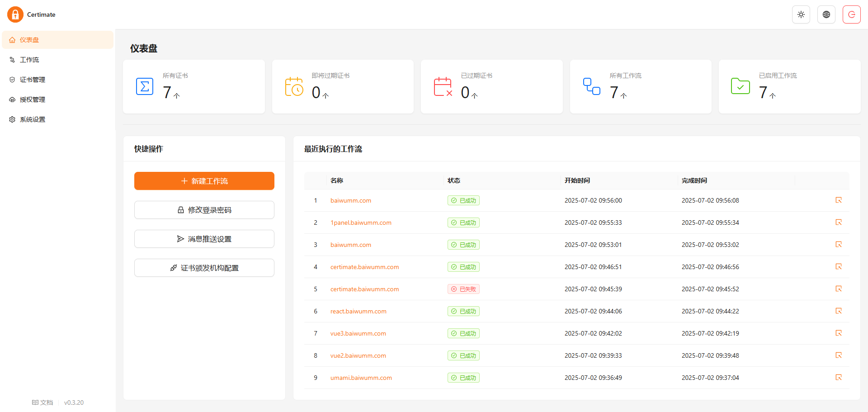Click the 新建工作流 button
The height and width of the screenshot is (412, 868).
[204, 181]
